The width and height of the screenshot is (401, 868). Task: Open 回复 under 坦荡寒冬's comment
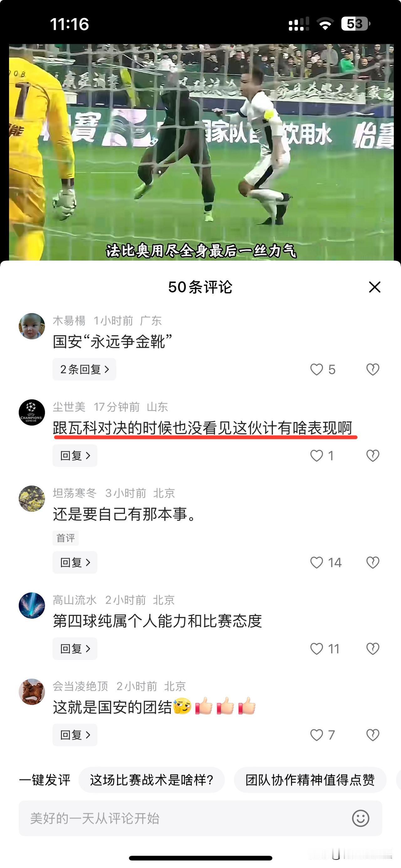(x=75, y=562)
